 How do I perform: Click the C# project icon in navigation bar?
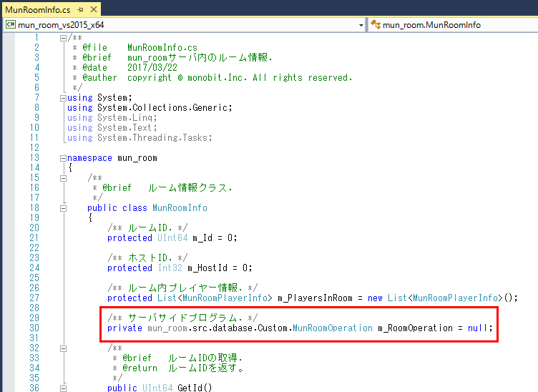(11, 25)
